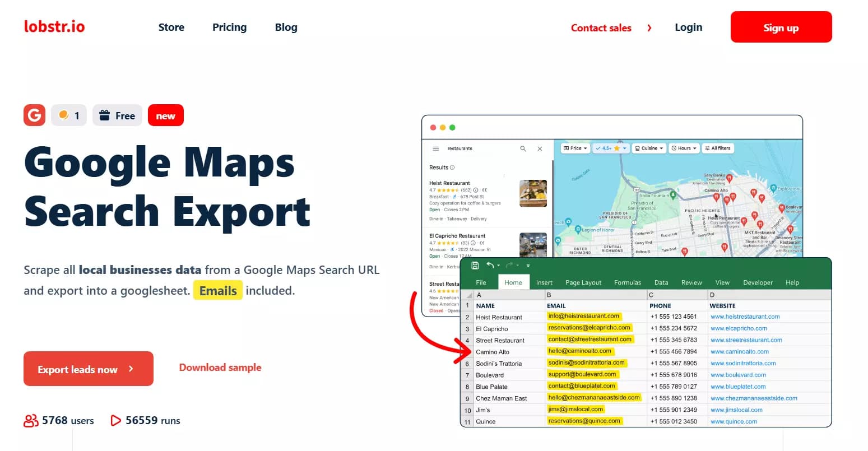Click the highlighted 'Emails' word

(218, 291)
